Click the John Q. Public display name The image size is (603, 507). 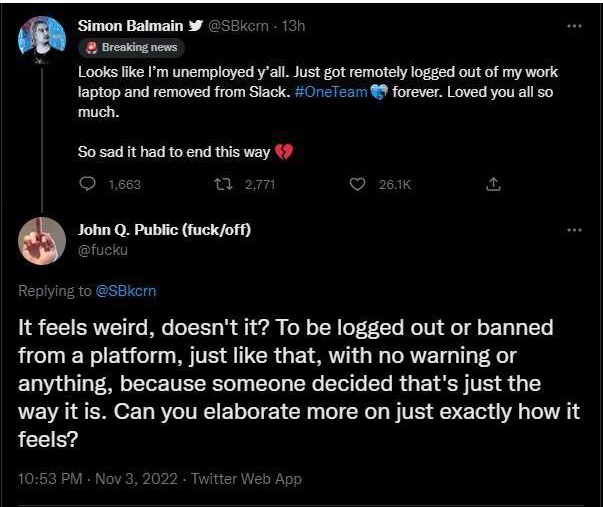click(164, 230)
